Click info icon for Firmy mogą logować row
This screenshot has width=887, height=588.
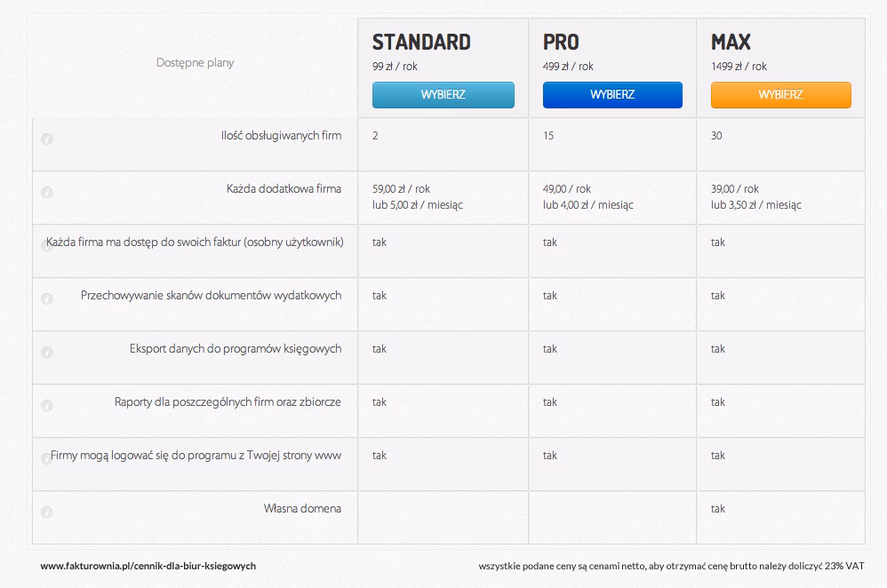click(x=47, y=459)
